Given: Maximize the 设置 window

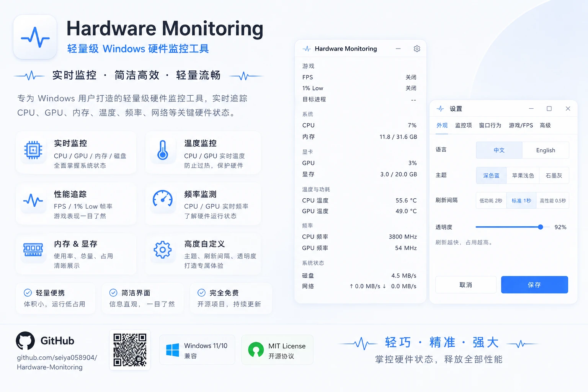Looking at the screenshot, I should click(x=549, y=109).
